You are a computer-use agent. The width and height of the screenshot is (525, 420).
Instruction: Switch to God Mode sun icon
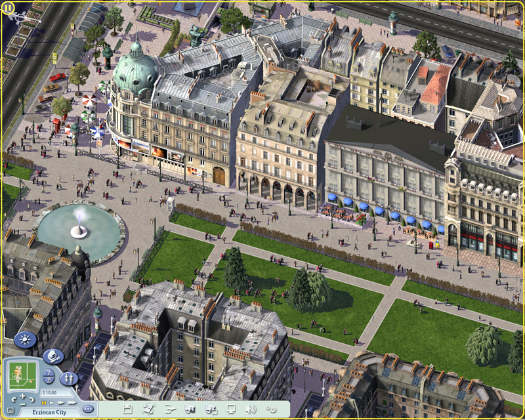point(25,340)
